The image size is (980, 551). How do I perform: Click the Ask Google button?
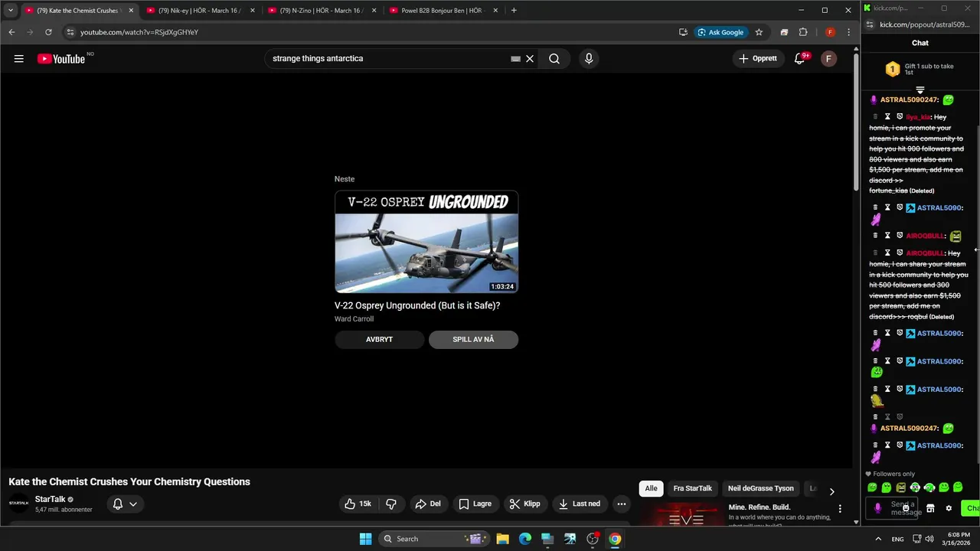(x=720, y=32)
